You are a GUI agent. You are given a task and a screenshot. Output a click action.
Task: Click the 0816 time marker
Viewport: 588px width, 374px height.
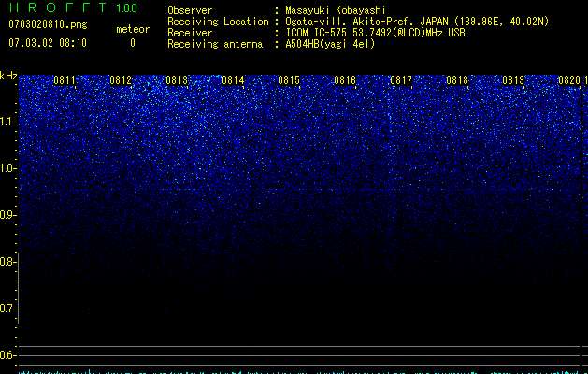pyautogui.click(x=345, y=80)
